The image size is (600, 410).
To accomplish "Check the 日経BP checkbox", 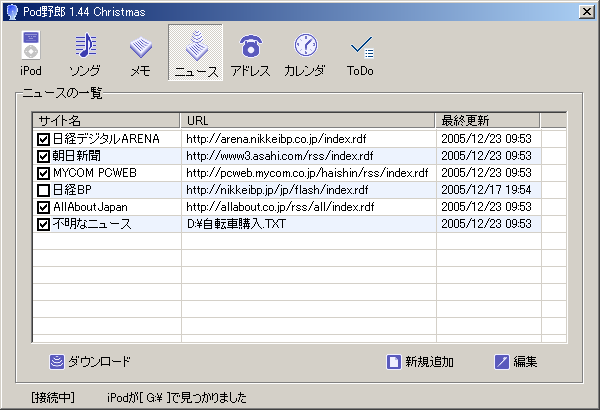I will coord(43,190).
